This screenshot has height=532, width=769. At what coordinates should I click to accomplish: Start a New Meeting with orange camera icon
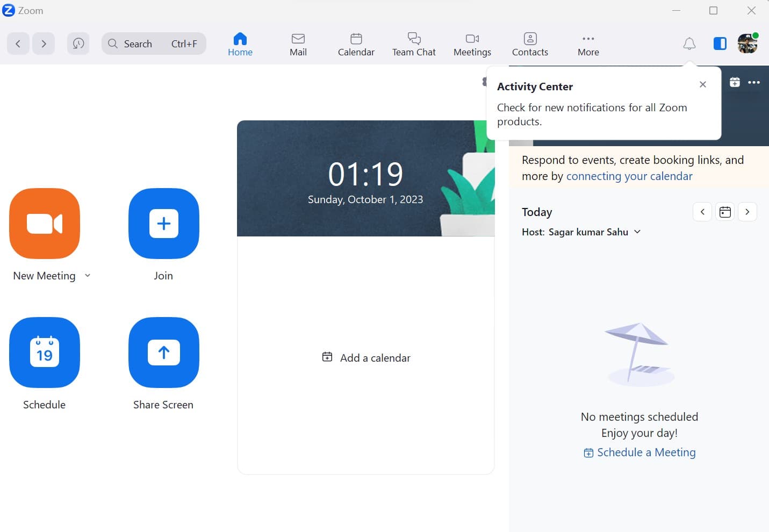pos(45,224)
